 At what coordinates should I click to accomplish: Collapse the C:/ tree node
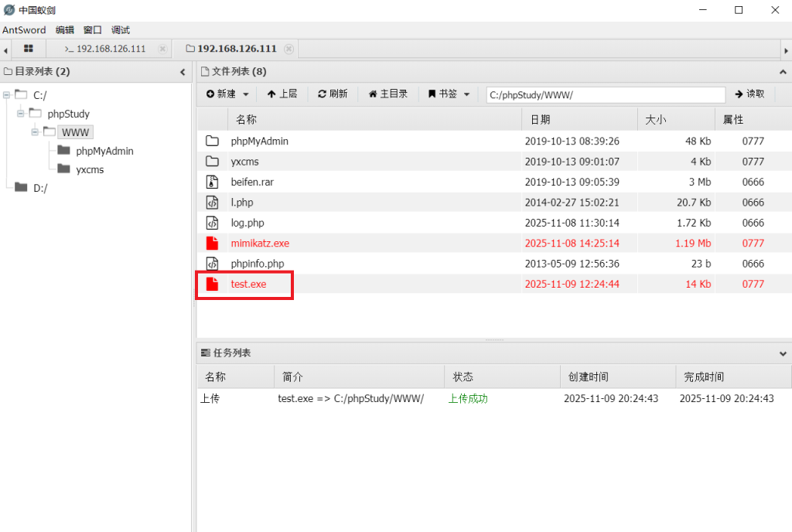pyautogui.click(x=7, y=95)
